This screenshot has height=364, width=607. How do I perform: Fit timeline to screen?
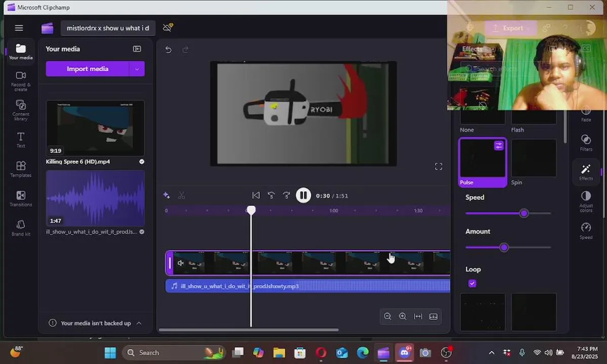(418, 316)
